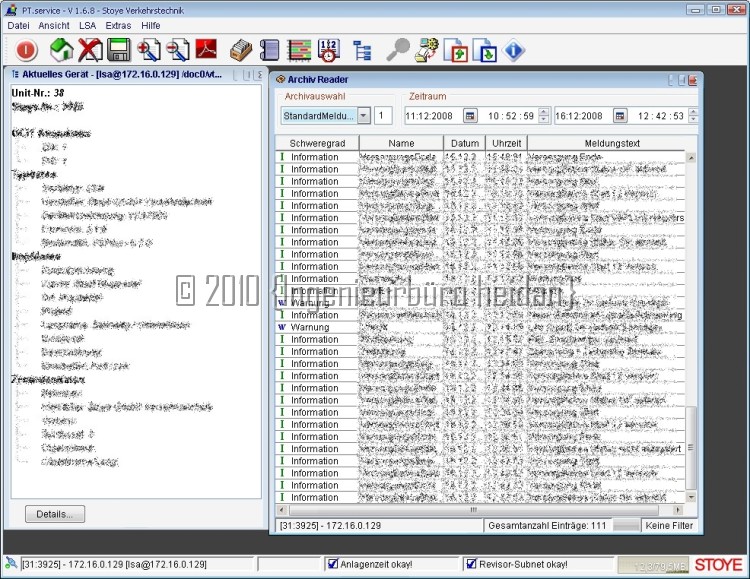Click the Aktuelles Gerät panel title icon
750x579 pixels.
[x=15, y=74]
